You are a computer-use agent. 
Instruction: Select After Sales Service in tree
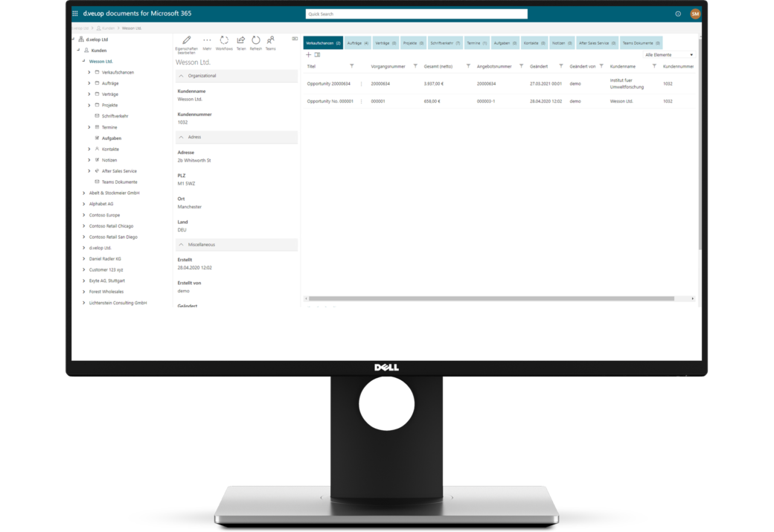(x=120, y=170)
